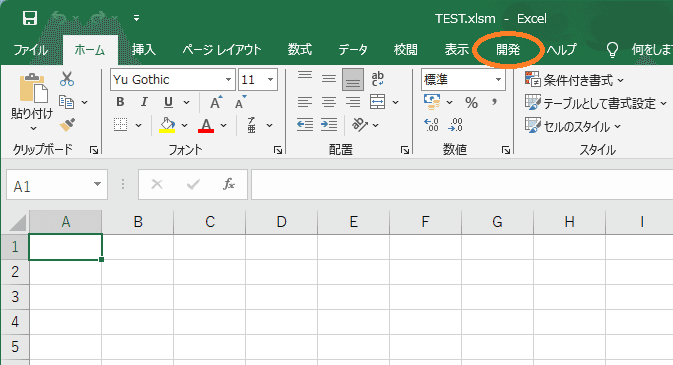
Task: Click the Name Box showing A1
Action: (x=57, y=185)
